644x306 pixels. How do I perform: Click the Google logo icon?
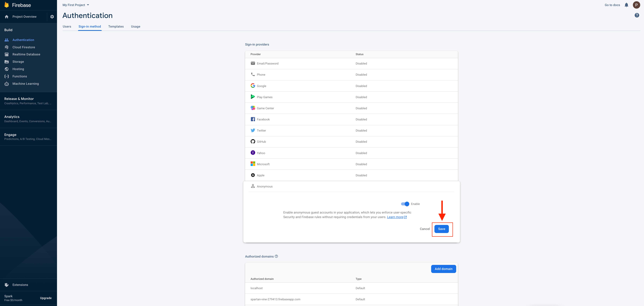[x=253, y=86]
